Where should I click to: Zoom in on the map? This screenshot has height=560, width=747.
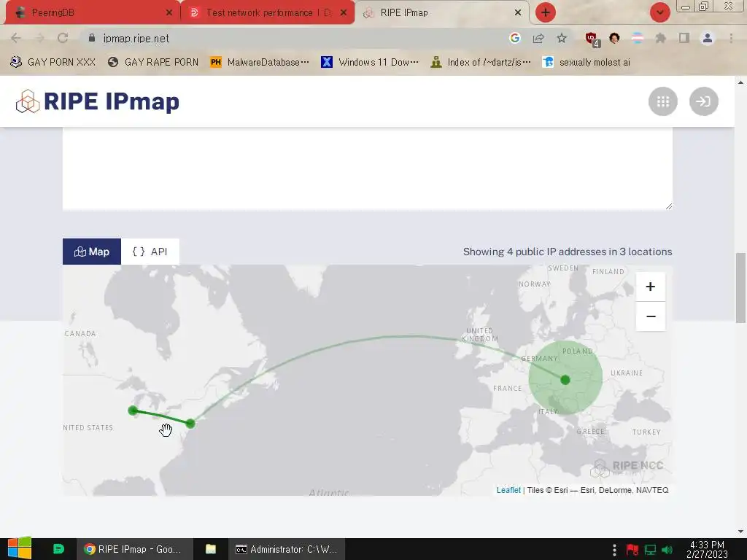click(x=650, y=287)
